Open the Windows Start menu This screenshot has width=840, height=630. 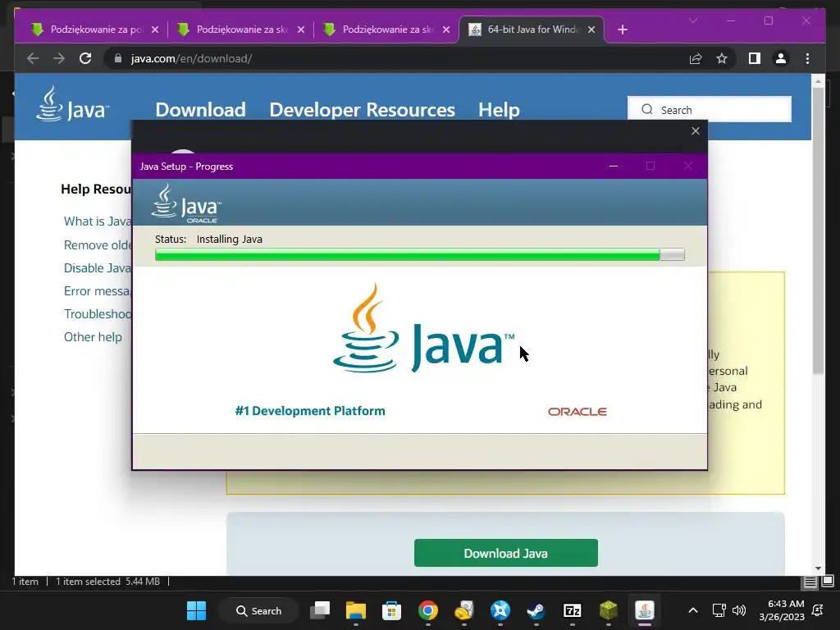point(197,610)
